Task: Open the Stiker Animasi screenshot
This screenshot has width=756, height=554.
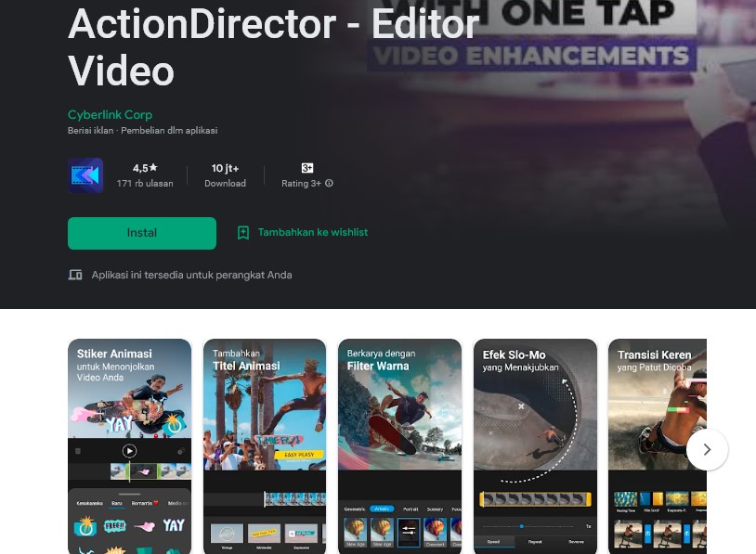Action: click(x=130, y=446)
